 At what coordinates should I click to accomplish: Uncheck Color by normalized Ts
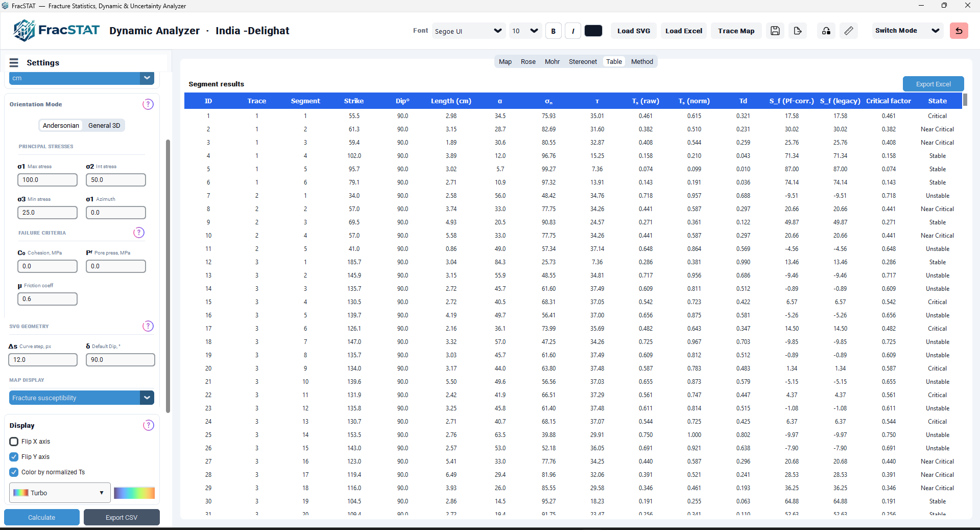[14, 472]
